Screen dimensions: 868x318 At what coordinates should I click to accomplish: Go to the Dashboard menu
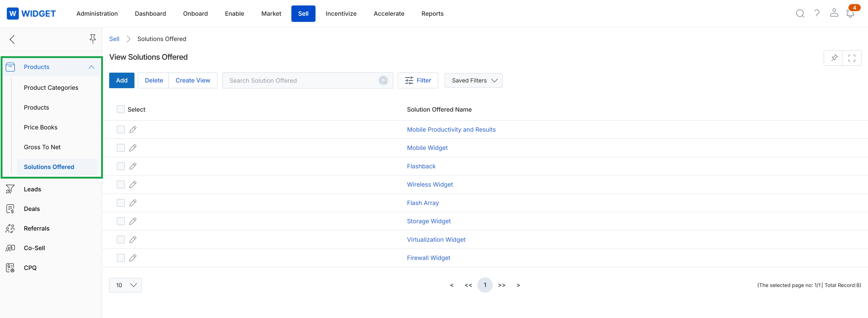point(150,13)
